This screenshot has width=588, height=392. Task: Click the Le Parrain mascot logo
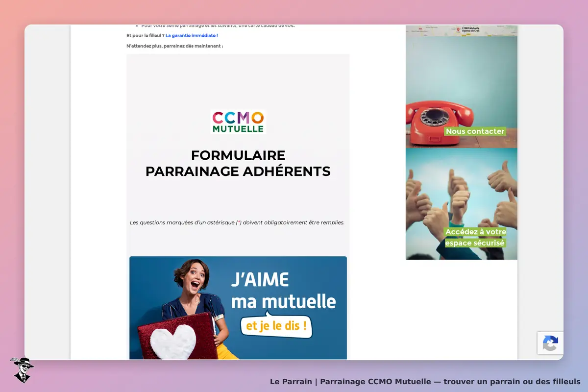21,370
